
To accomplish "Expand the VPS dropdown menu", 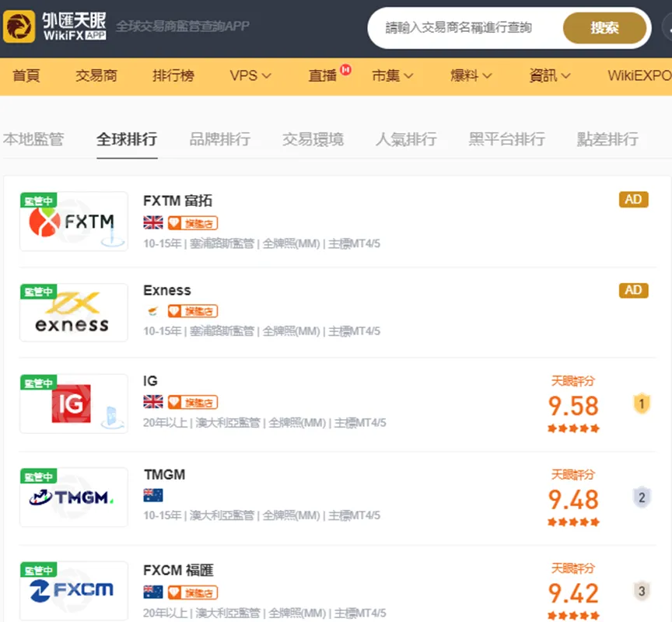I will (250, 76).
